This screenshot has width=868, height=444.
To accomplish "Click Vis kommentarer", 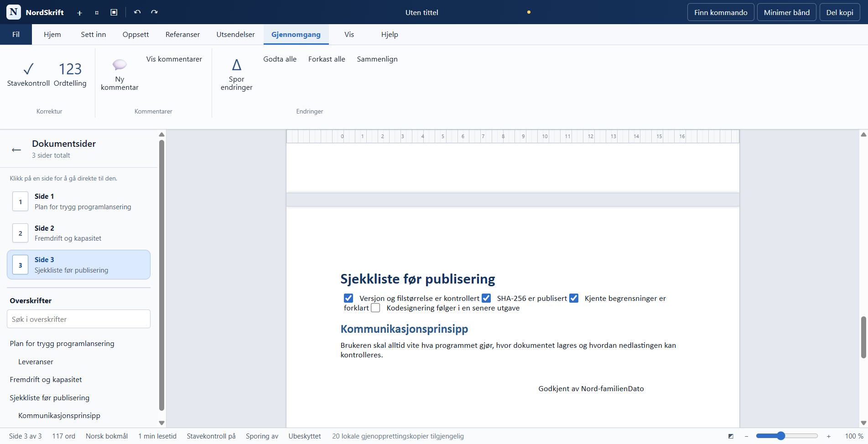I will [x=174, y=59].
